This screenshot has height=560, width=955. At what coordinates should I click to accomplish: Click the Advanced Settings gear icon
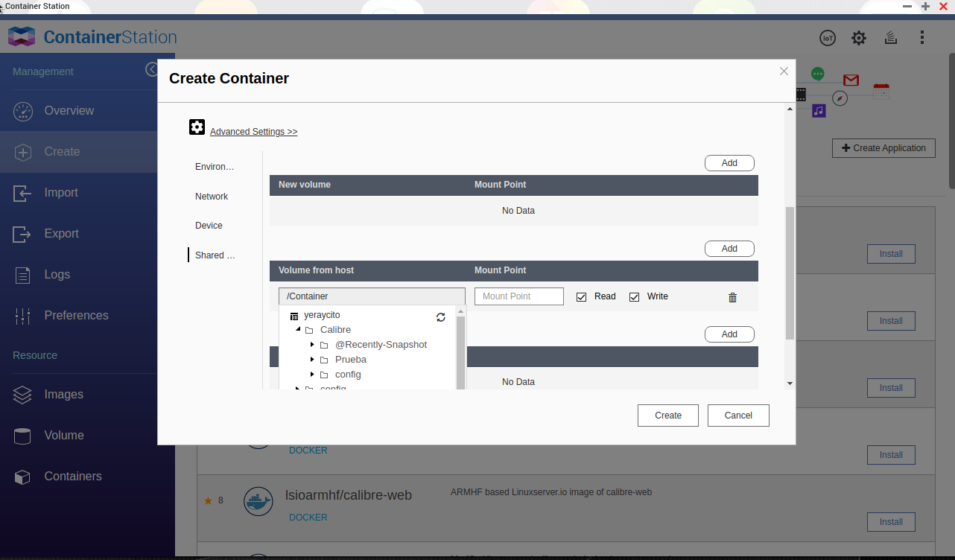[197, 127]
